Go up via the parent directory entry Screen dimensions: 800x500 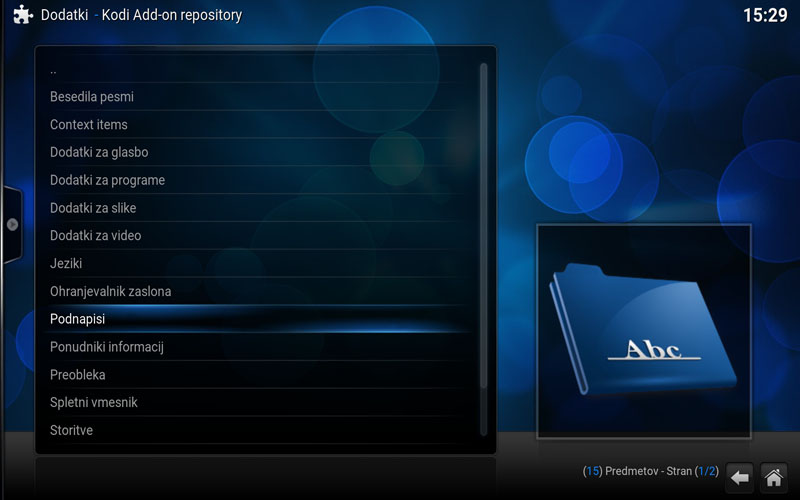(x=53, y=70)
